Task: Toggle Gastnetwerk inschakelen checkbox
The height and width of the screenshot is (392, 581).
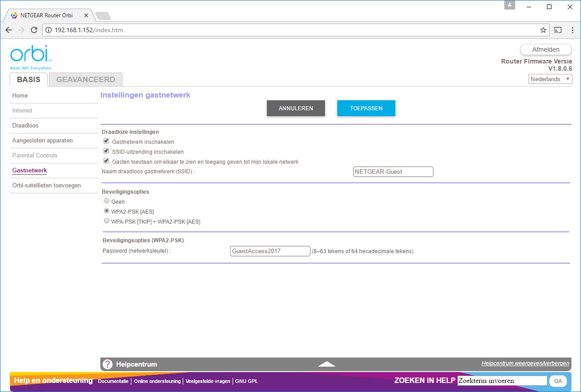Action: tap(106, 142)
